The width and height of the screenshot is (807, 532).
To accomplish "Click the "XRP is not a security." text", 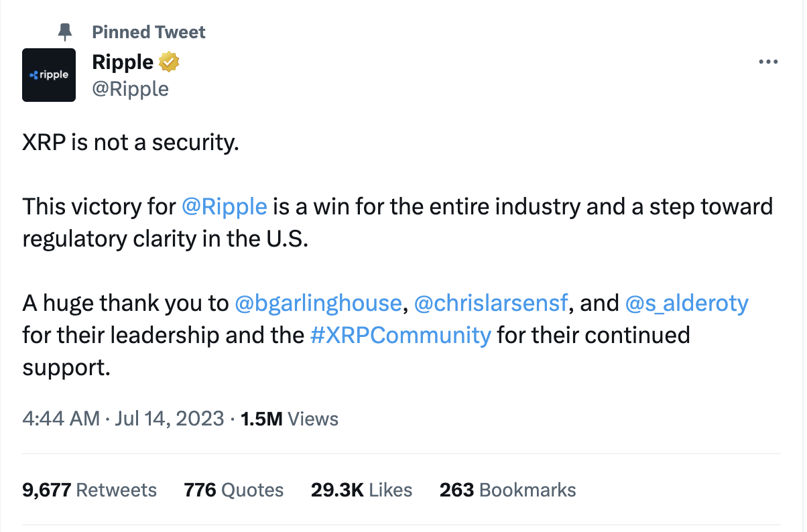I will 131,143.
